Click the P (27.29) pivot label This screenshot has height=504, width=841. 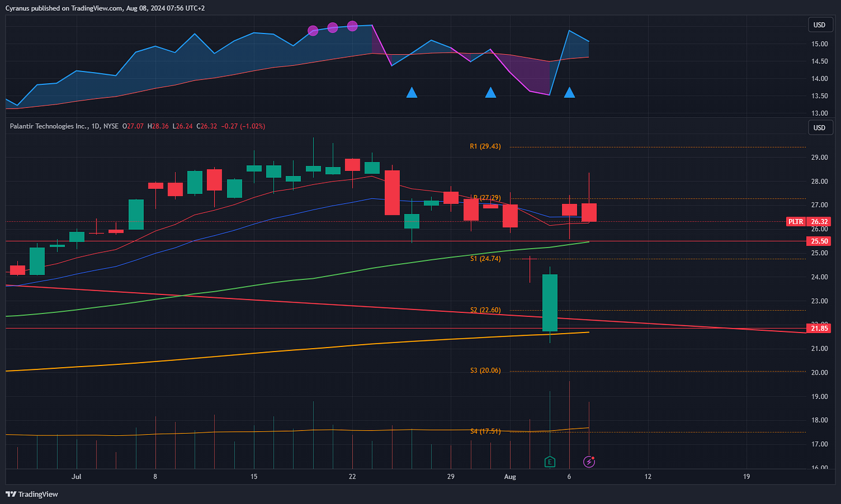coord(487,198)
